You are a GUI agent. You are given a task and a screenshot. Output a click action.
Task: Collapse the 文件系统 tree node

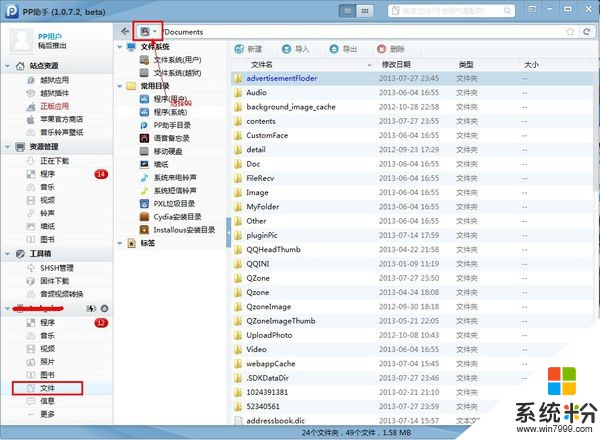(x=120, y=47)
